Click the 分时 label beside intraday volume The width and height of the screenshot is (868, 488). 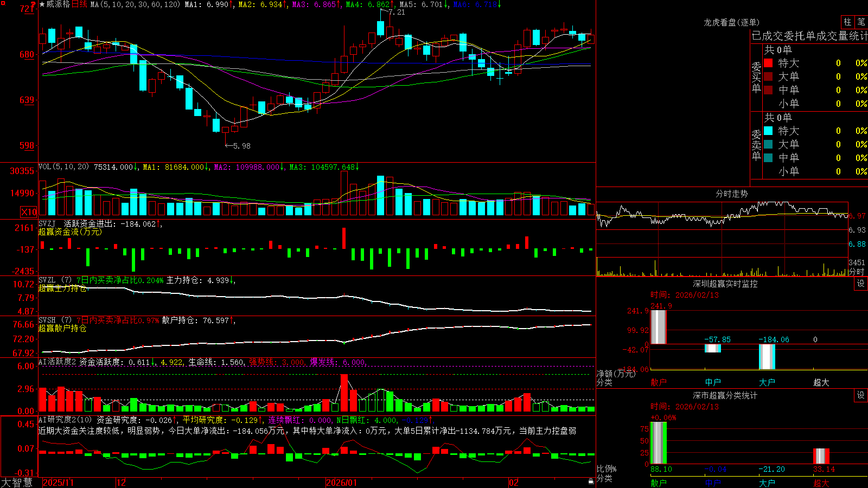pos(857,272)
